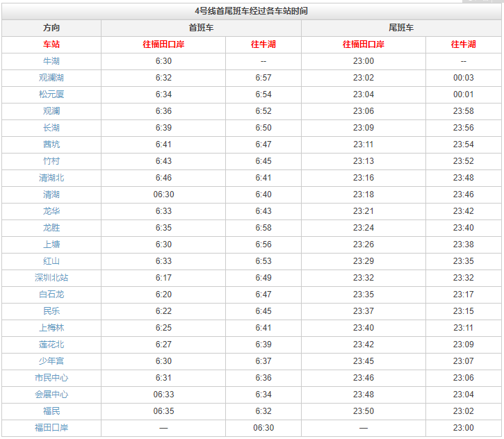Select 茜坑 last train time 23:11

(x=364, y=144)
